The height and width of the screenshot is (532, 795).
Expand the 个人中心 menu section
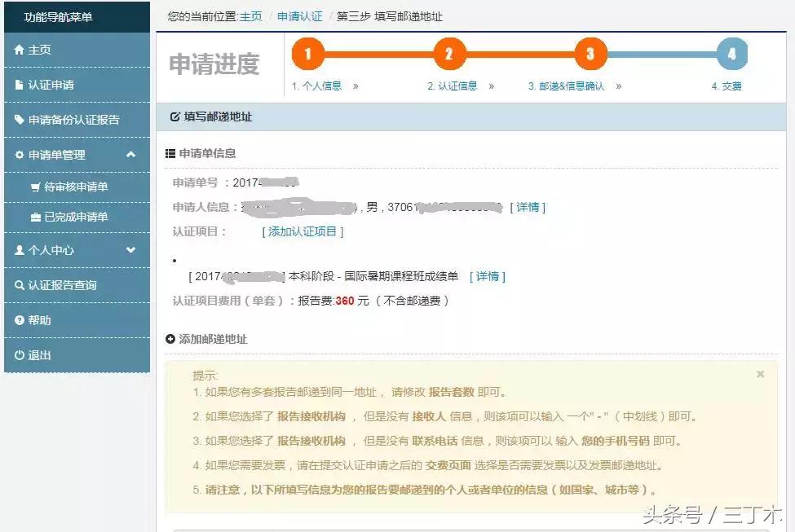[130, 250]
